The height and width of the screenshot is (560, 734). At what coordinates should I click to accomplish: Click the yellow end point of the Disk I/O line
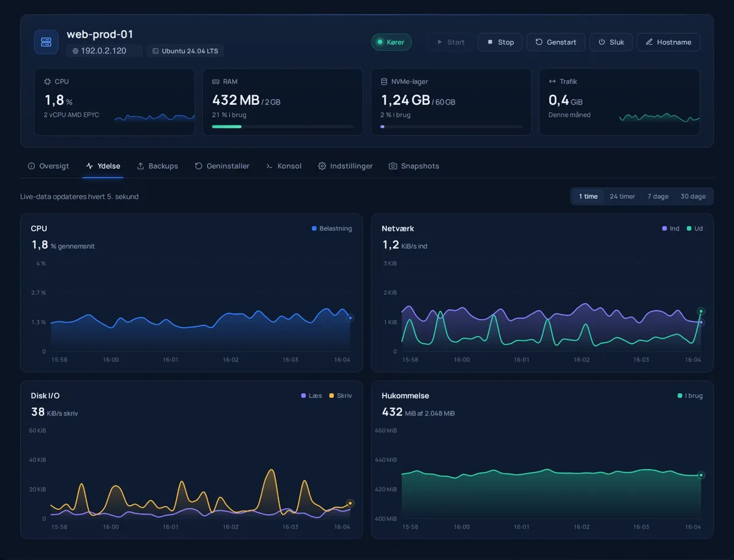click(350, 503)
